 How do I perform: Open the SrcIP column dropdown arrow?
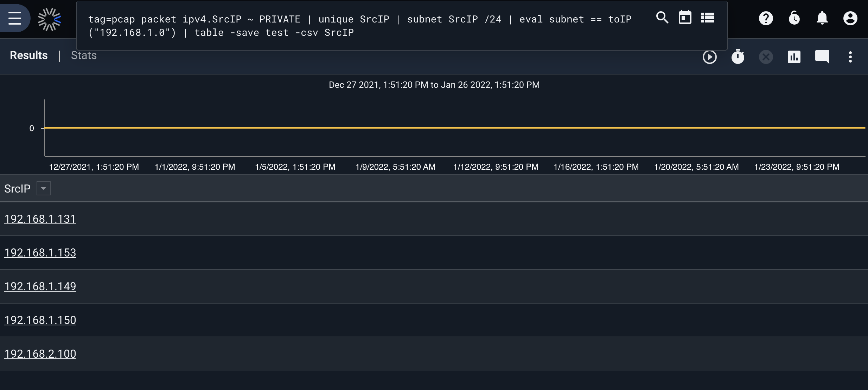[x=44, y=188]
